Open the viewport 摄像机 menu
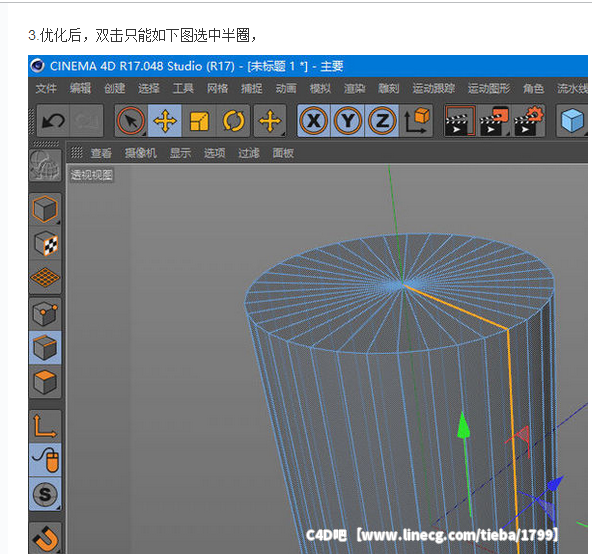 click(141, 153)
